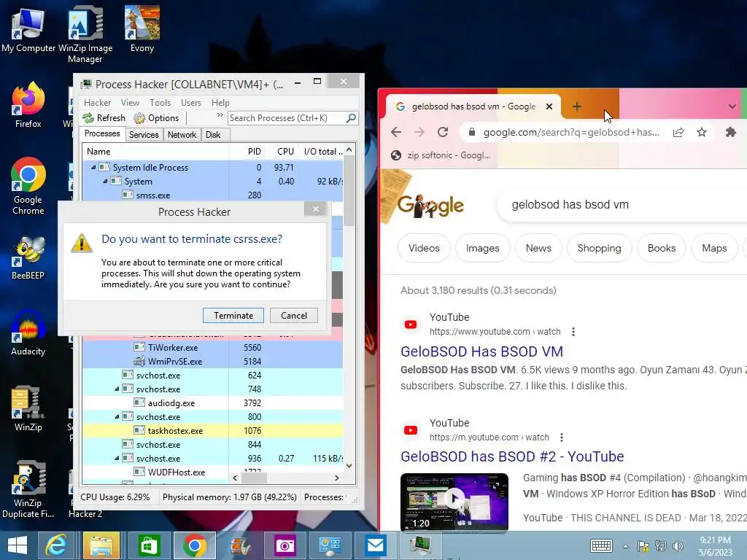747x560 pixels.
Task: Open the Tools menu
Action: (160, 102)
